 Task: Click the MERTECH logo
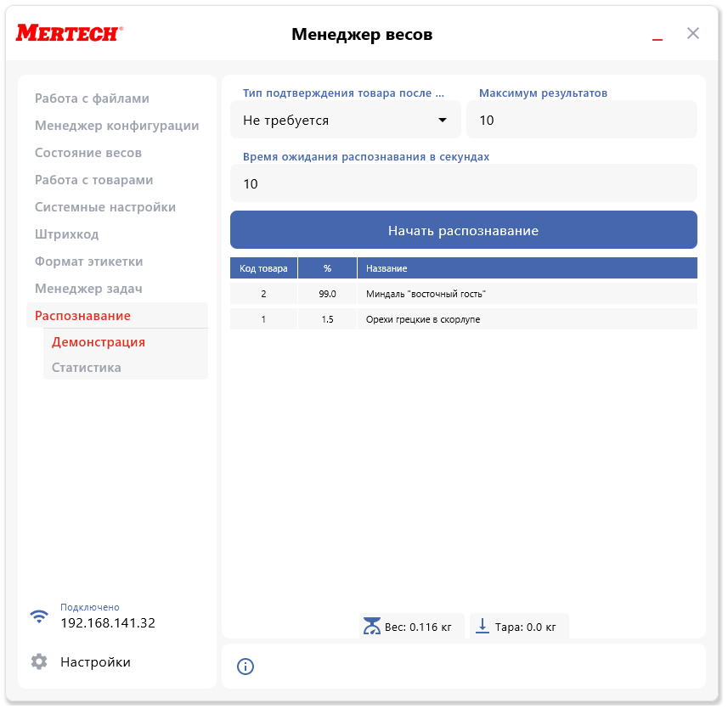point(70,33)
